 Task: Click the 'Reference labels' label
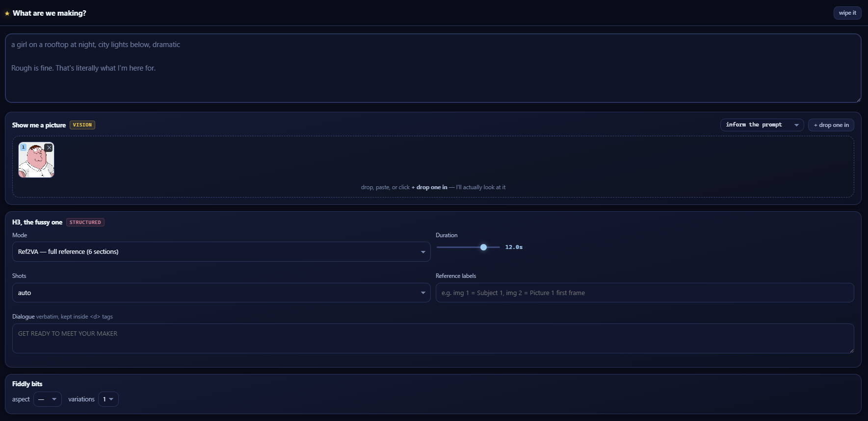[x=456, y=276]
